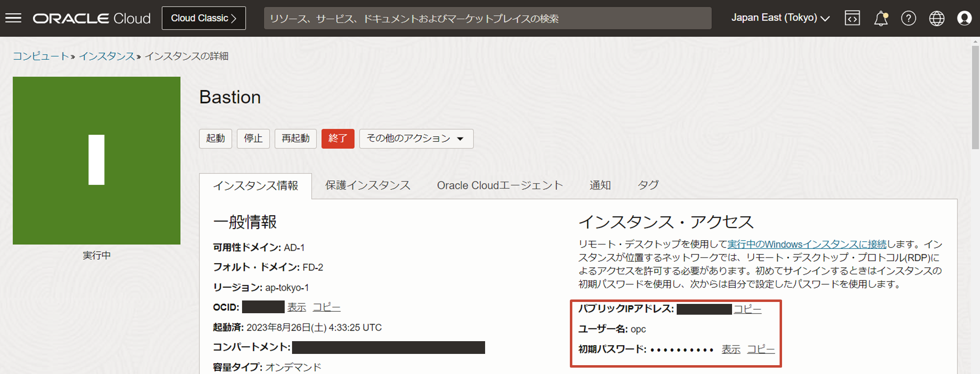Click the AD-1 availability domain value

coord(294,248)
